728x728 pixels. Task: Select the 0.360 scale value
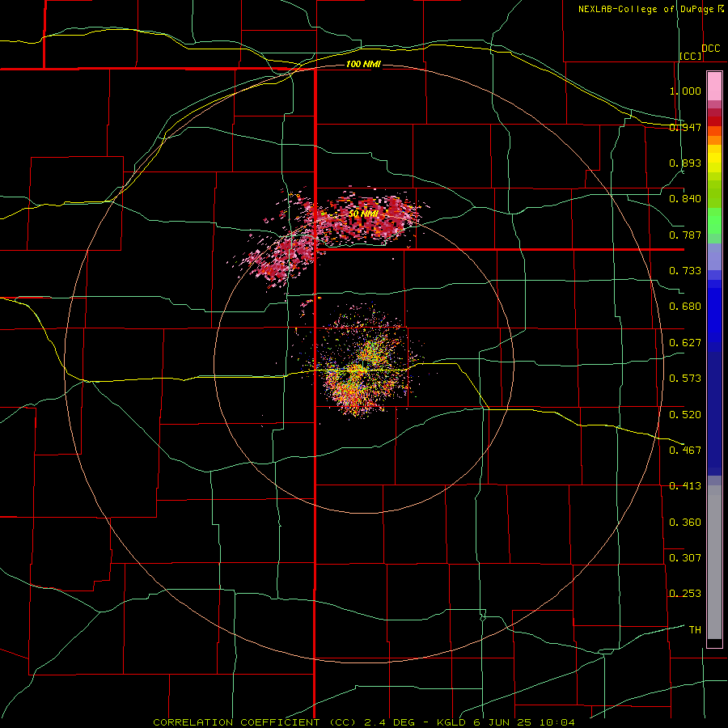[685, 523]
